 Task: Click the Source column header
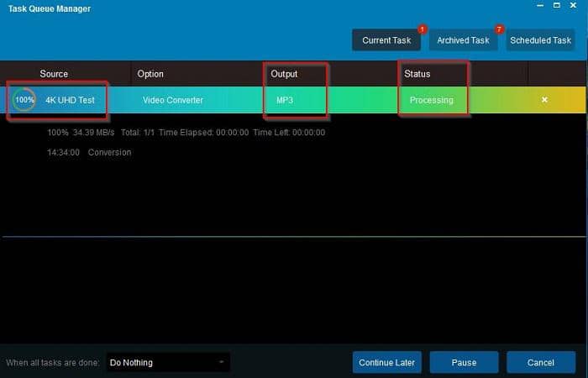[54, 74]
